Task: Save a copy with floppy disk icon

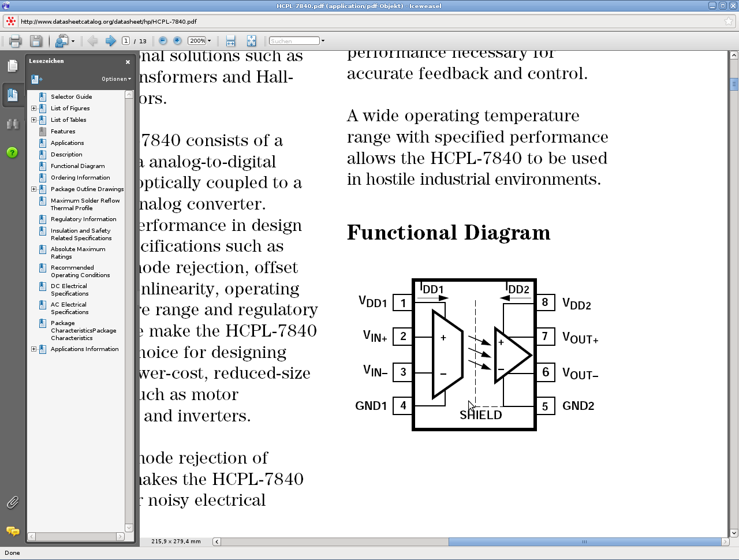Action: 36,41
